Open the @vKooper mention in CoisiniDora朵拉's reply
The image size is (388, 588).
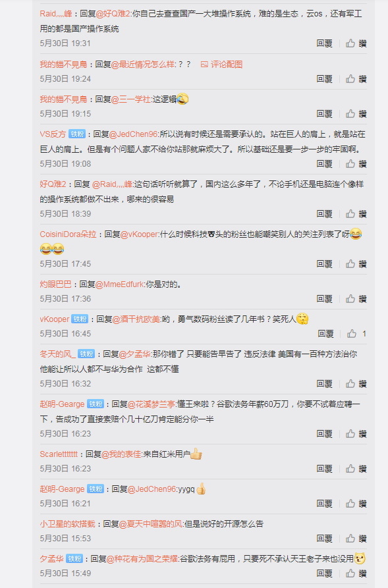click(139, 234)
